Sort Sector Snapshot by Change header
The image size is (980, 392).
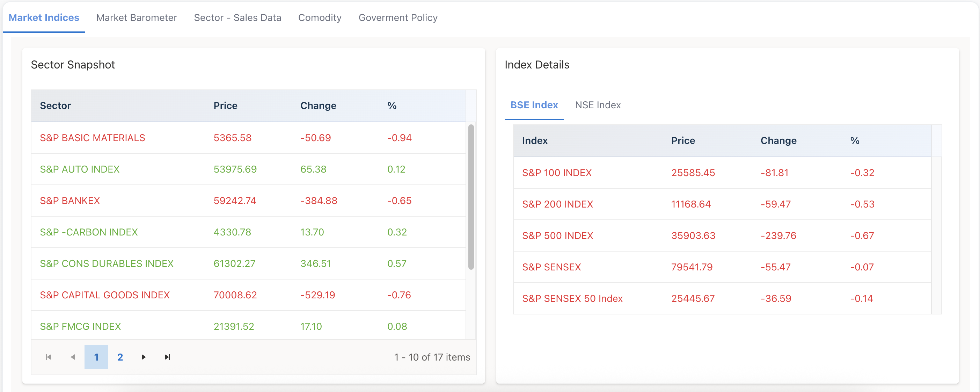318,106
